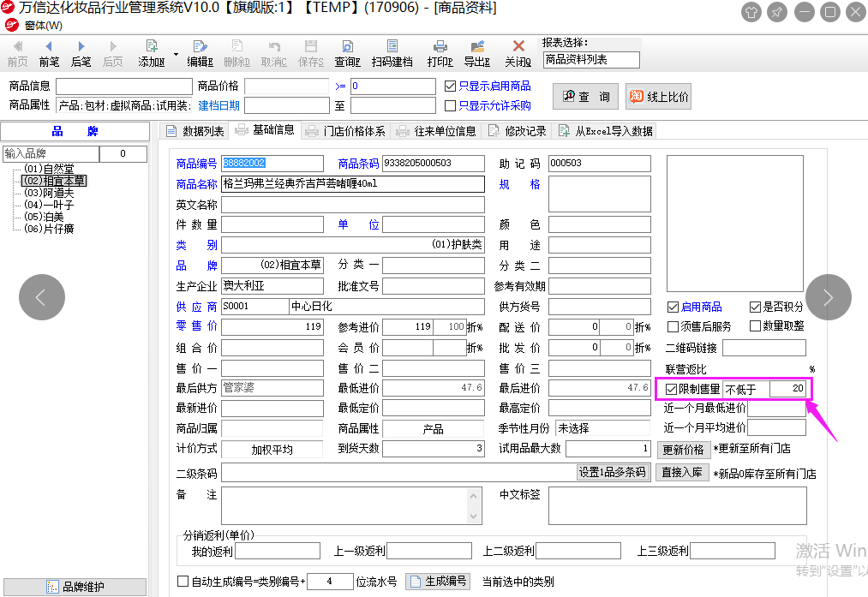Toggle 只显示启用商品 checkbox
This screenshot has width=868, height=597.
point(450,87)
